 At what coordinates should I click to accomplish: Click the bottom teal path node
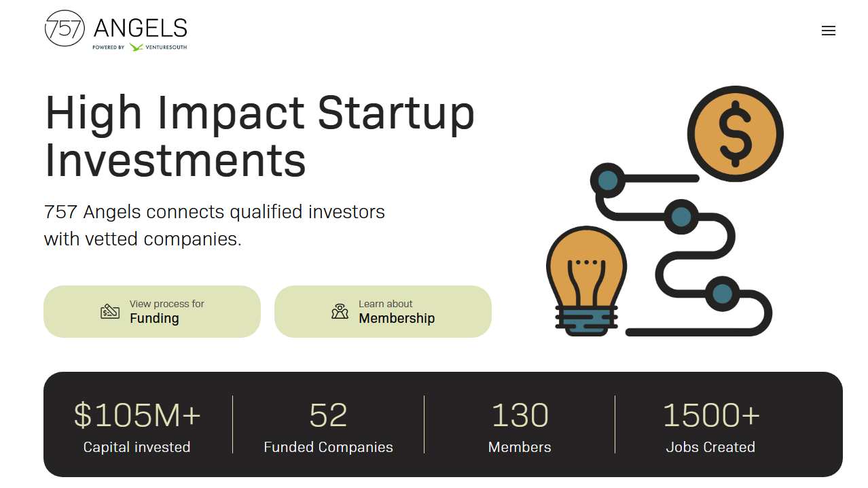(722, 294)
